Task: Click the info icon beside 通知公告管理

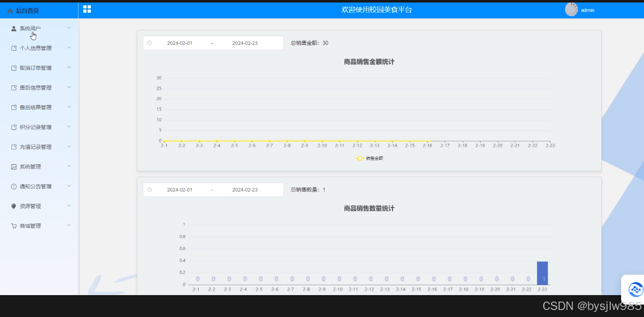Action: [x=14, y=187]
